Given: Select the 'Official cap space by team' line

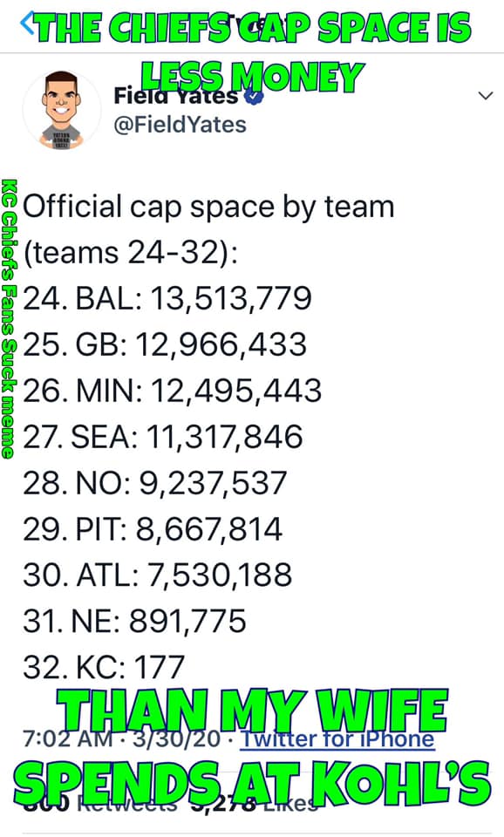Looking at the screenshot, I should pos(208,207).
